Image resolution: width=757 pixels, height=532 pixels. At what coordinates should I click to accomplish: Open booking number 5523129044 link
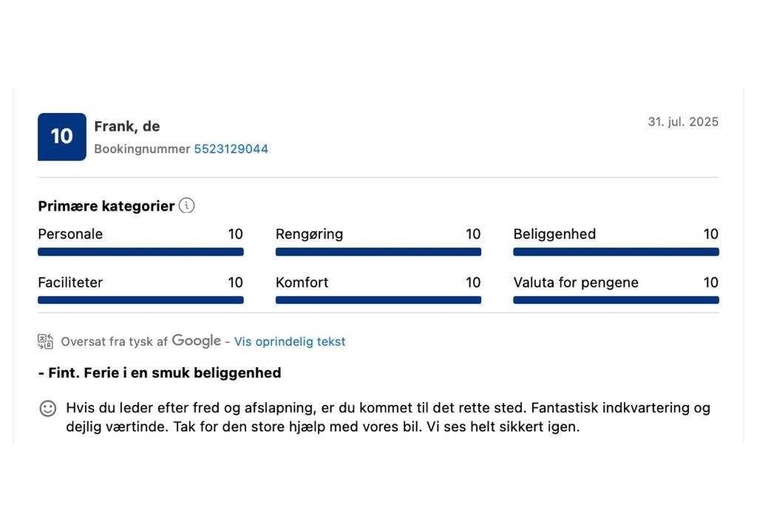[x=231, y=149]
